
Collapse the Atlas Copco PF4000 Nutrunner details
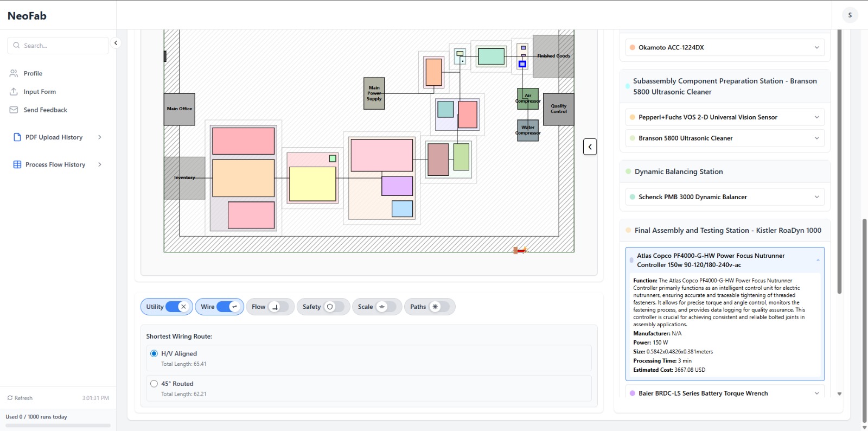coord(818,261)
